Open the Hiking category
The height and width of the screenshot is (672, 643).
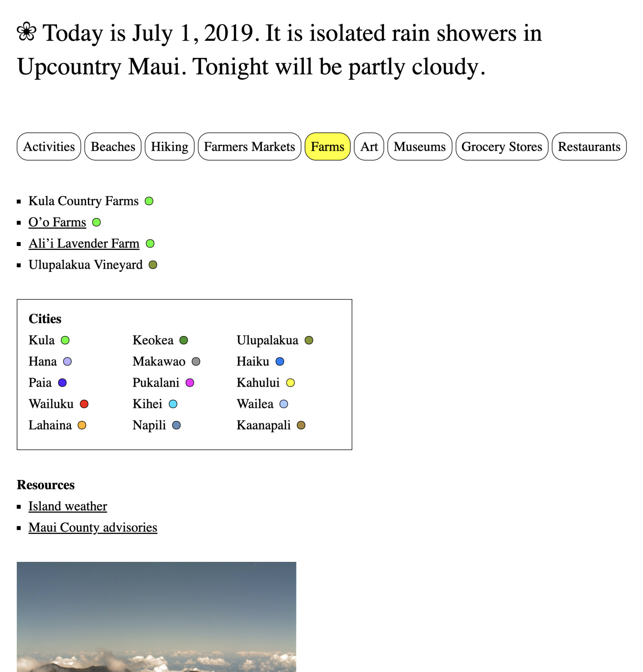(169, 147)
